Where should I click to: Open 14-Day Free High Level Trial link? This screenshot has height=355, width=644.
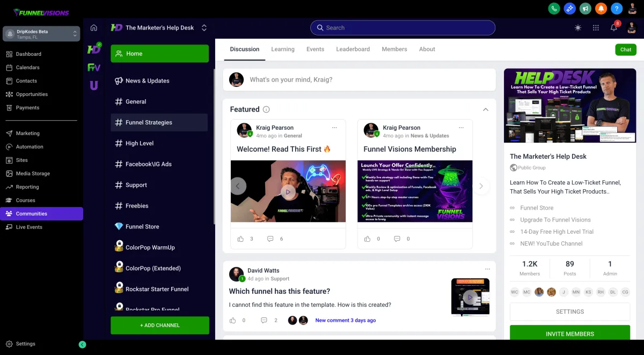[557, 232]
